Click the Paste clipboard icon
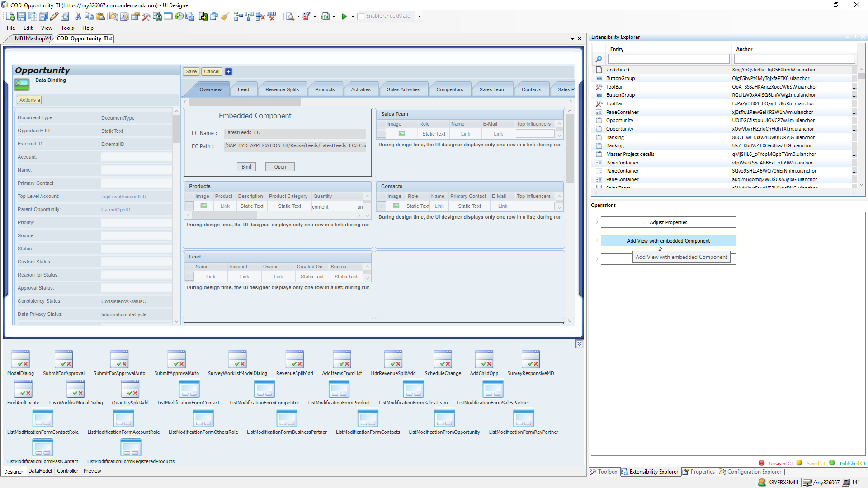 coord(100,16)
